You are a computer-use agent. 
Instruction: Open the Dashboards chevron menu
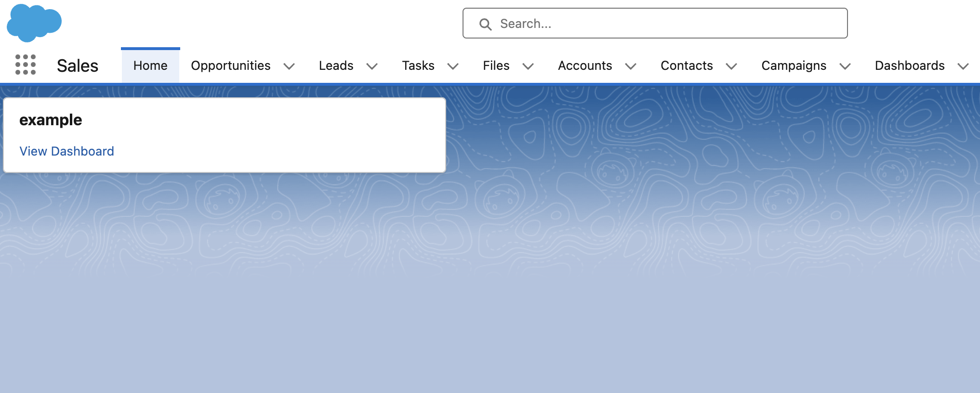(x=963, y=66)
